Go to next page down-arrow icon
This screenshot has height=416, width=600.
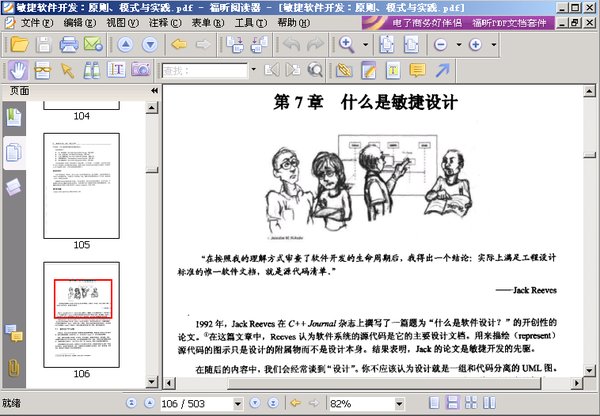150,45
